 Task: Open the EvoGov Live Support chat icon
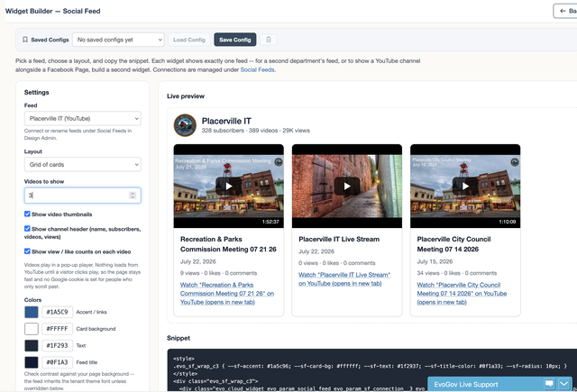click(x=549, y=384)
